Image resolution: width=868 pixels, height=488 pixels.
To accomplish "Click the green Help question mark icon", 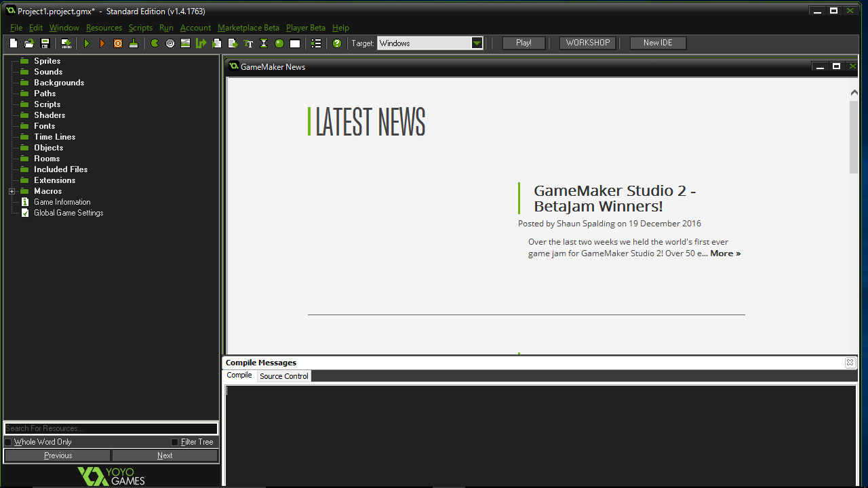I will pyautogui.click(x=337, y=43).
